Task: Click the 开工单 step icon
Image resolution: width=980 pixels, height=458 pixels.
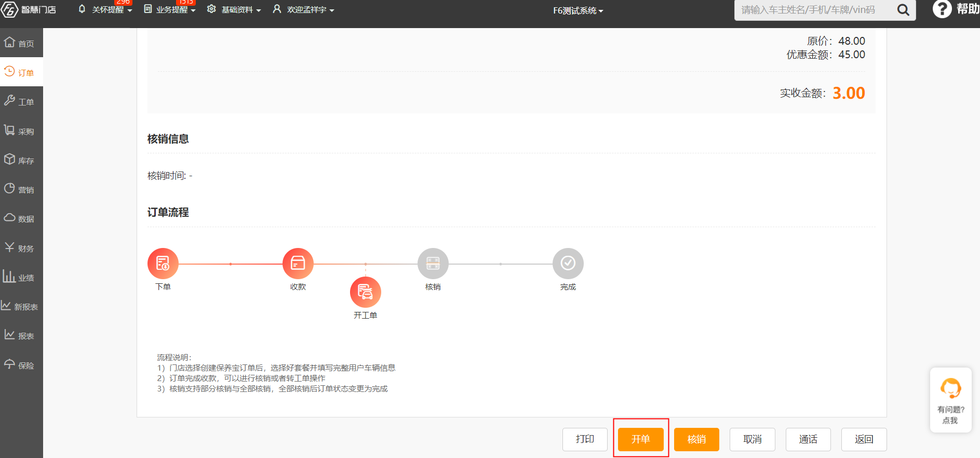Action: (x=366, y=292)
